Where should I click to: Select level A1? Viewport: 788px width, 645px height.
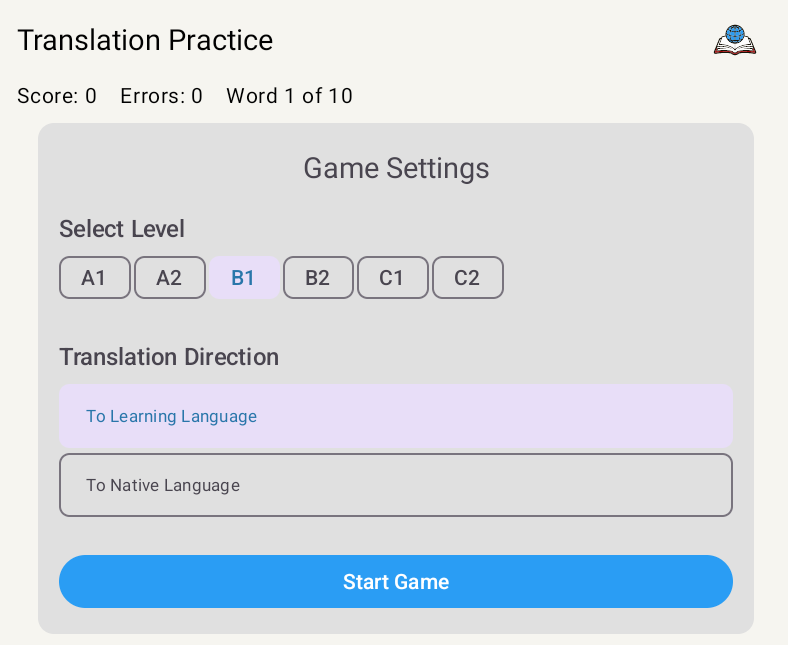(x=94, y=278)
